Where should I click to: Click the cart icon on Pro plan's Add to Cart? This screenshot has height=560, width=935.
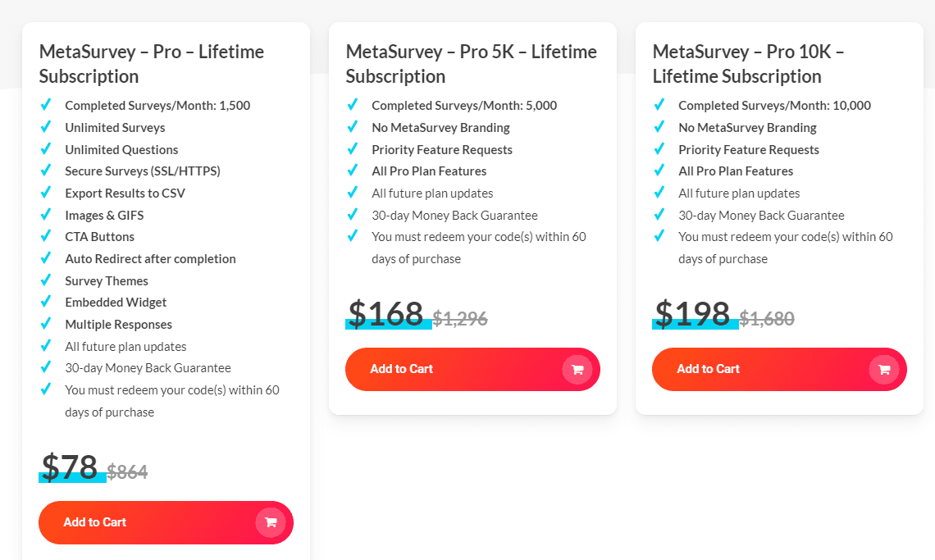pyautogui.click(x=271, y=522)
